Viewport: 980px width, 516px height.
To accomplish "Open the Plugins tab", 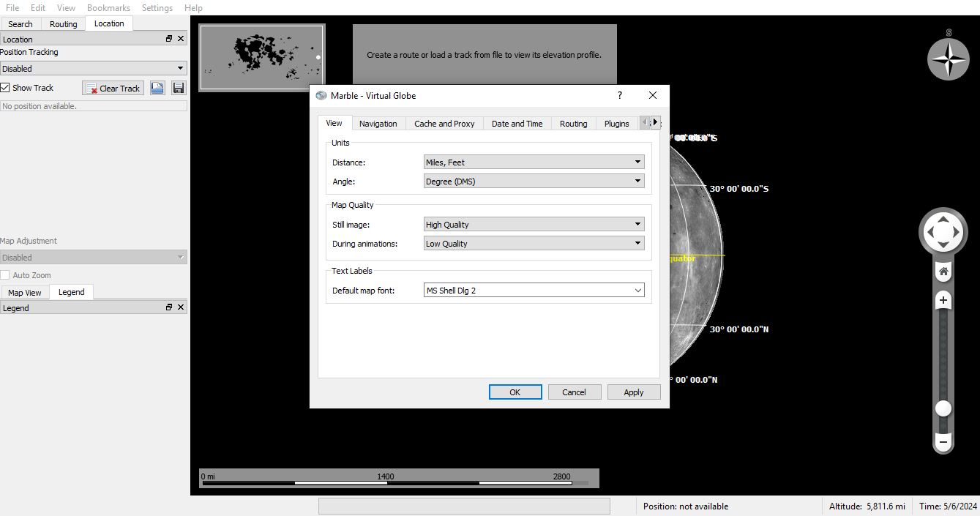I will click(x=617, y=124).
